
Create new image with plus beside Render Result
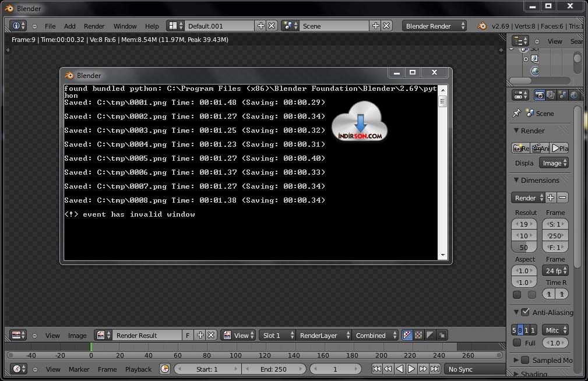tap(200, 335)
